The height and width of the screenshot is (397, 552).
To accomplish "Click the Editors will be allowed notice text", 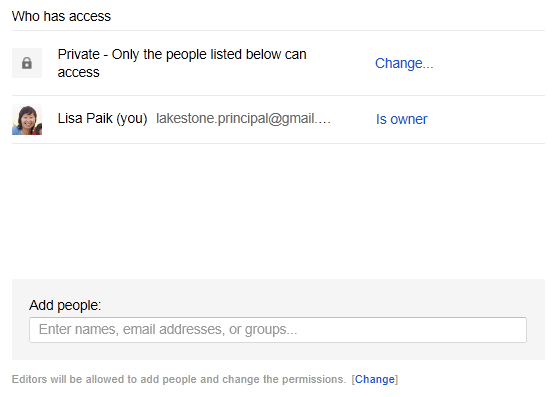I will [x=179, y=379].
